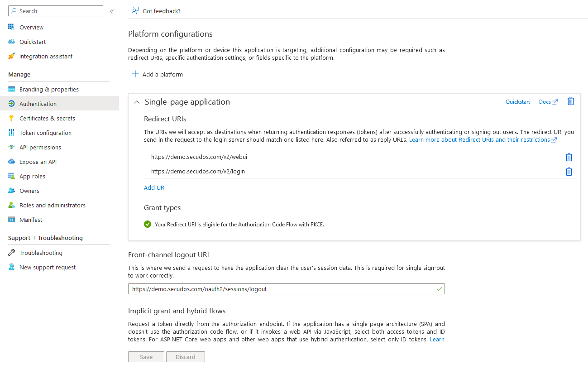Click the plus icon for Add a platform
This screenshot has height=369, width=588.
point(135,74)
